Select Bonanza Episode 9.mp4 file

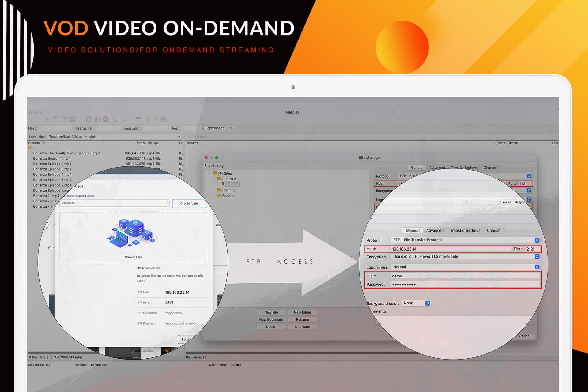pyautogui.click(x=52, y=164)
